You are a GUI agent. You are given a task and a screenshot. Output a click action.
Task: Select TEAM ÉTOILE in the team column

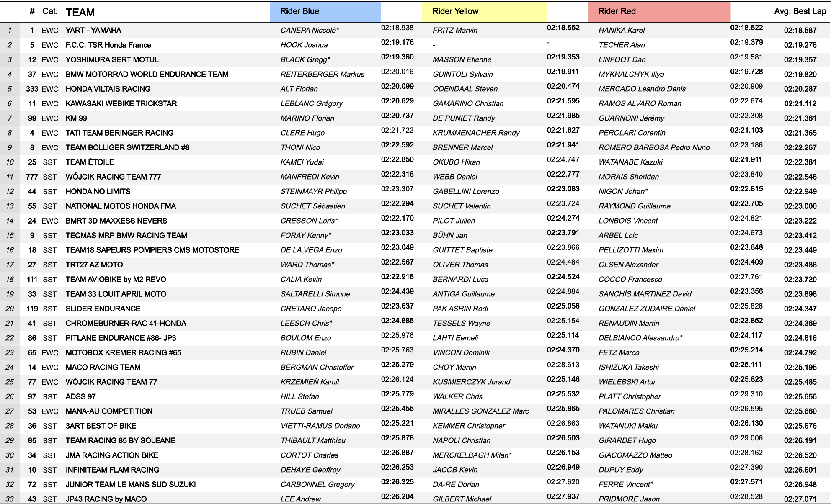[x=90, y=162]
